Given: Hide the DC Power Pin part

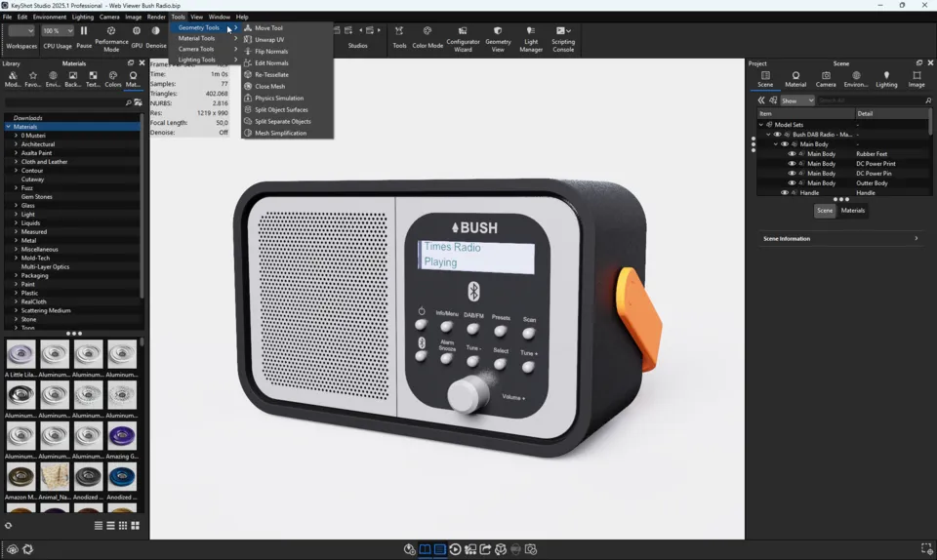Looking at the screenshot, I should coord(792,173).
